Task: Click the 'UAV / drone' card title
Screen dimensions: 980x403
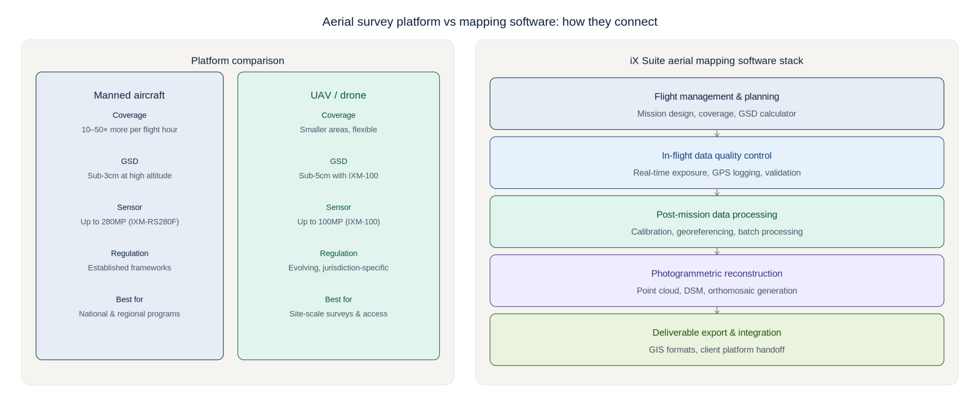Action: pyautogui.click(x=338, y=95)
